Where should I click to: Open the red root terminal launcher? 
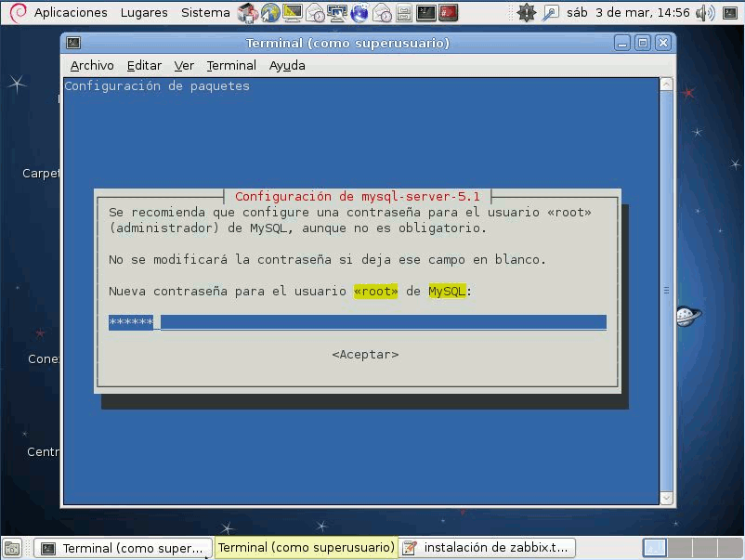(449, 13)
